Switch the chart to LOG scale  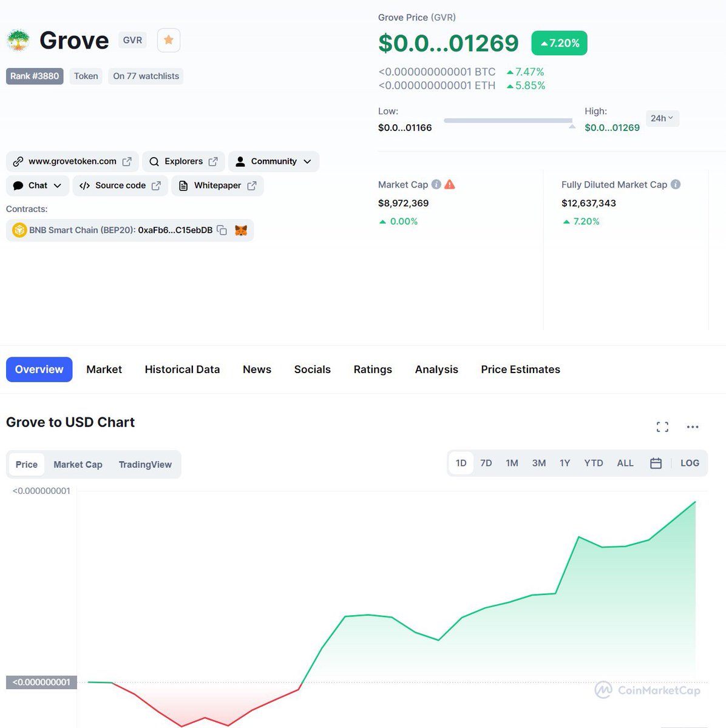click(x=690, y=462)
